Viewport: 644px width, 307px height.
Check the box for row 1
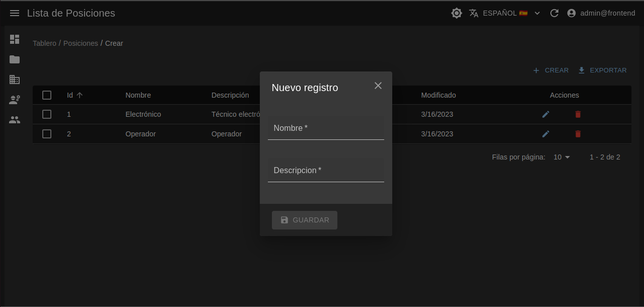[x=47, y=114]
